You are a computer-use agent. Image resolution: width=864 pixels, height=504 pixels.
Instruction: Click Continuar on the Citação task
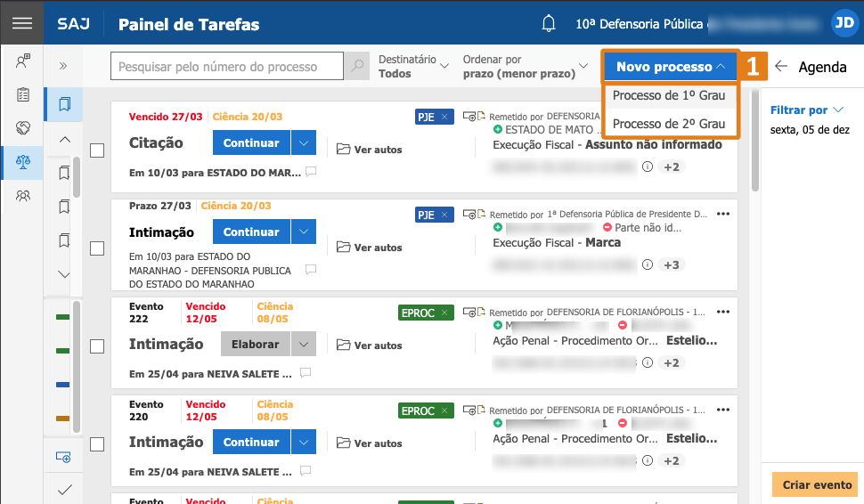click(x=251, y=142)
